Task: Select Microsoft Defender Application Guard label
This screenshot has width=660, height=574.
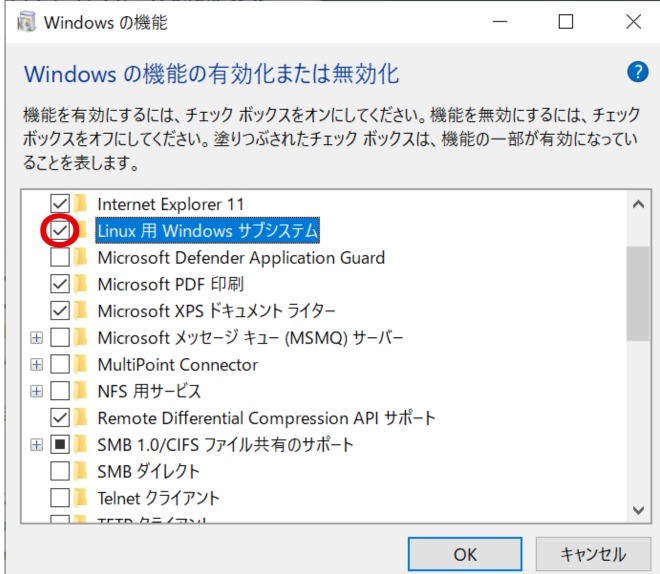Action: coord(241,258)
